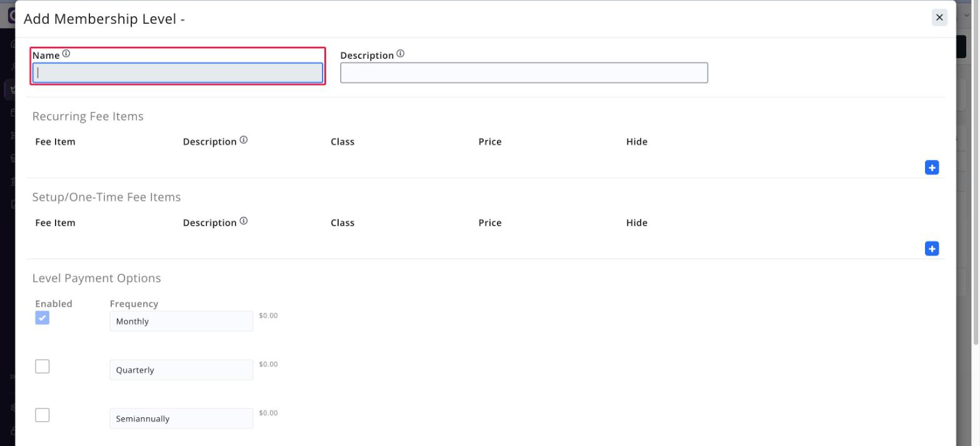The width and height of the screenshot is (980, 446).
Task: Add a Recurring Fee Item with plus button
Action: point(931,167)
